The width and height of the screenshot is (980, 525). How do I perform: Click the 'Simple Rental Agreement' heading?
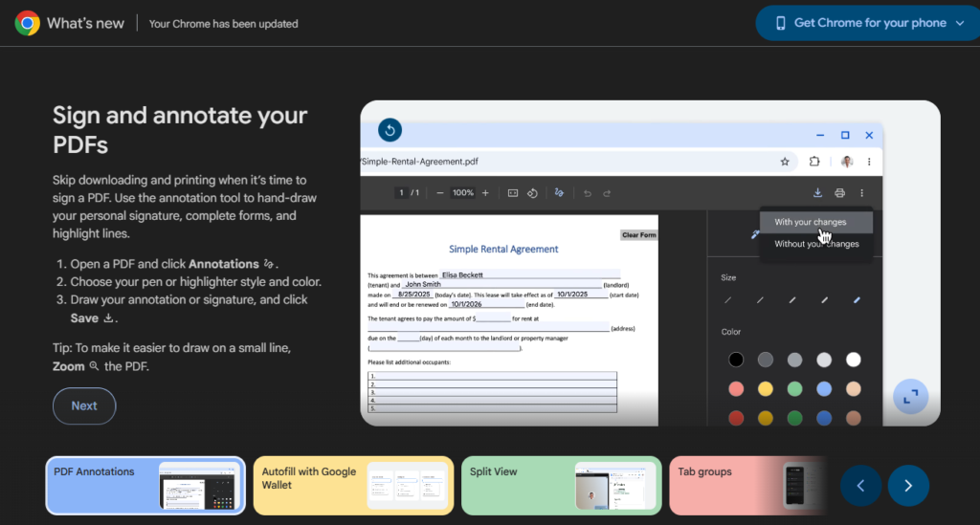coord(503,249)
